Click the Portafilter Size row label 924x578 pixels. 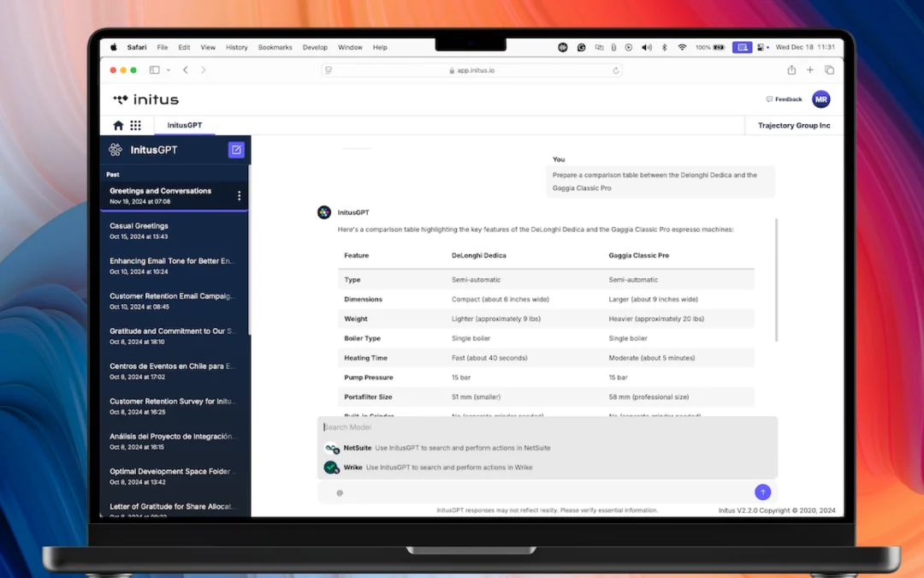[x=368, y=397]
